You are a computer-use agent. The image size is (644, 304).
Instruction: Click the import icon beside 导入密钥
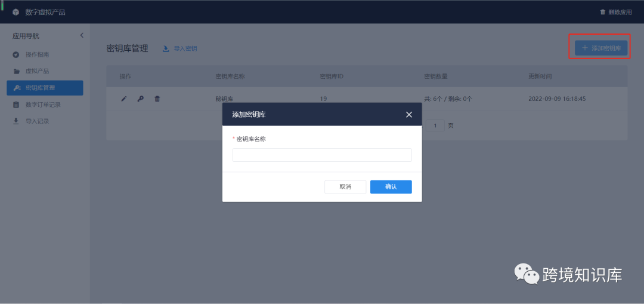[166, 48]
